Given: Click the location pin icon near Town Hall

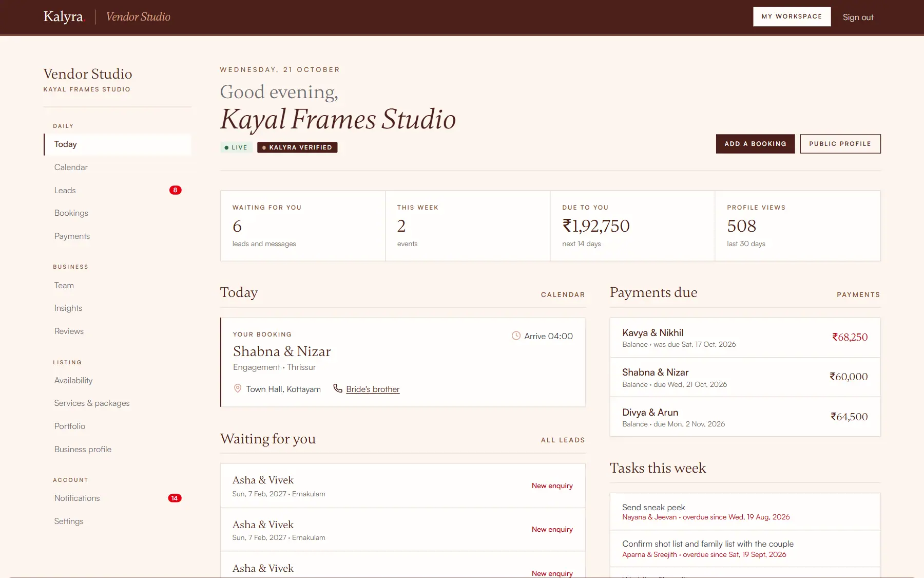Looking at the screenshot, I should (x=238, y=388).
